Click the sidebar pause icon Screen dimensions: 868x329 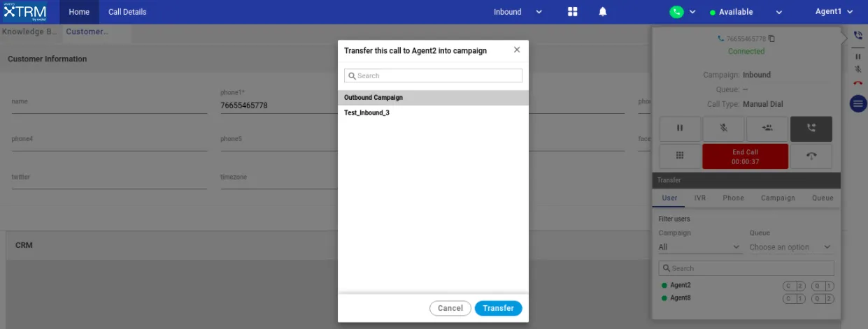[x=858, y=57]
